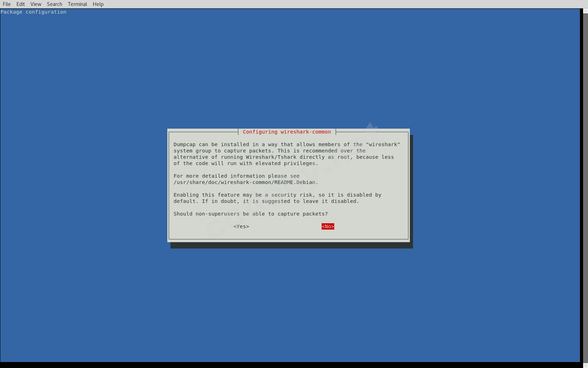Viewport: 588px width, 368px height.
Task: Click the non-superusers capture question text
Action: click(250, 214)
